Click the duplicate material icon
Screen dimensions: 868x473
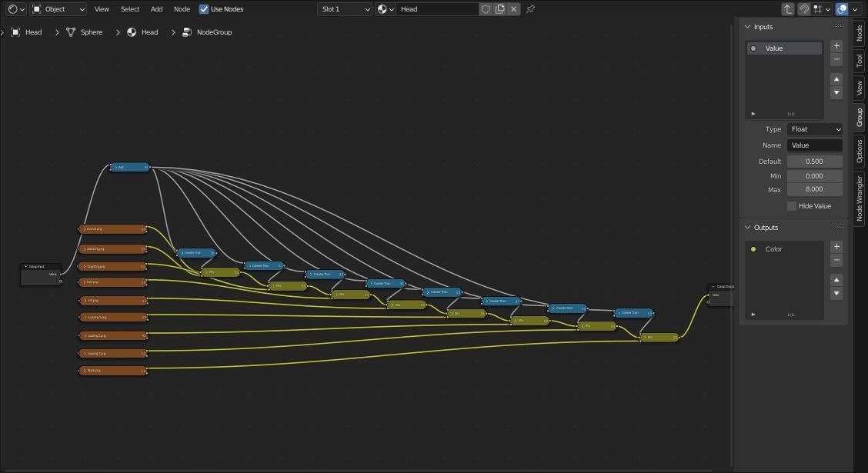point(500,9)
